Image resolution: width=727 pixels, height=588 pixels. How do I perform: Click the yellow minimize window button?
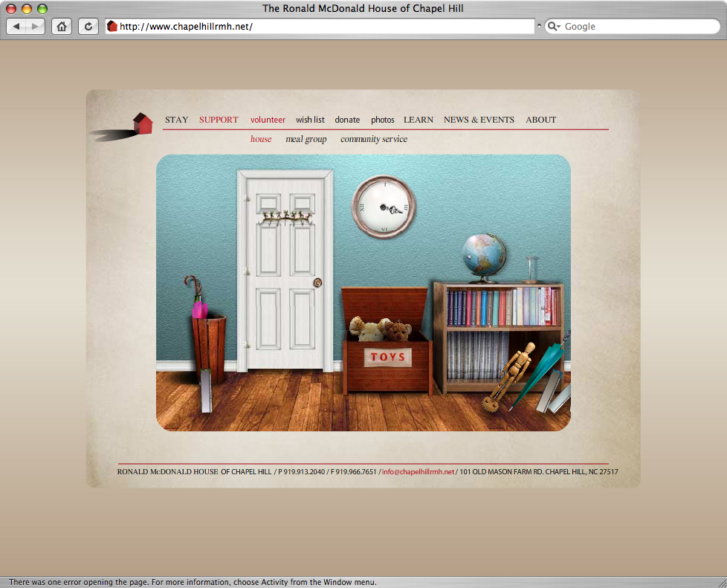click(27, 8)
